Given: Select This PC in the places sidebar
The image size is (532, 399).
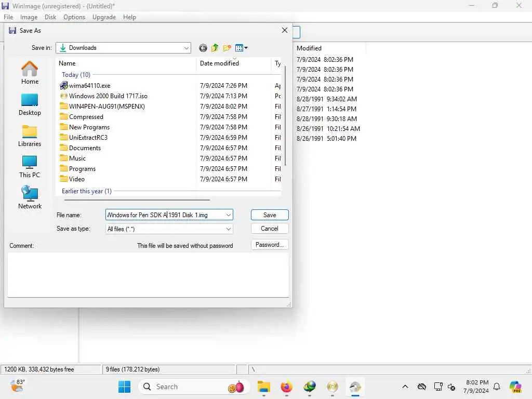Looking at the screenshot, I should 30,167.
